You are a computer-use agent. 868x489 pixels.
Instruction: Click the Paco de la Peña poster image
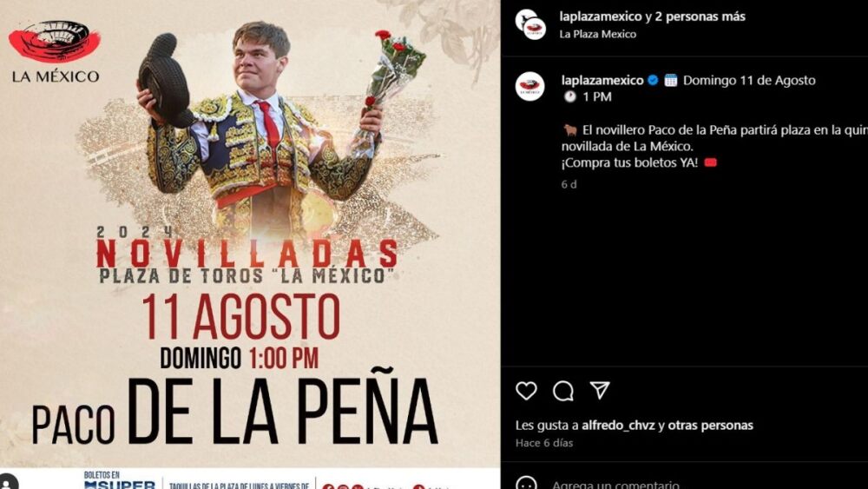coord(250,244)
